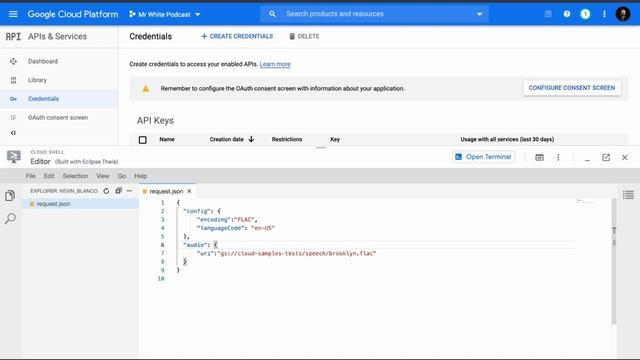This screenshot has height=360, width=640.
Task: Open the editor Selection menu
Action: 75,176
